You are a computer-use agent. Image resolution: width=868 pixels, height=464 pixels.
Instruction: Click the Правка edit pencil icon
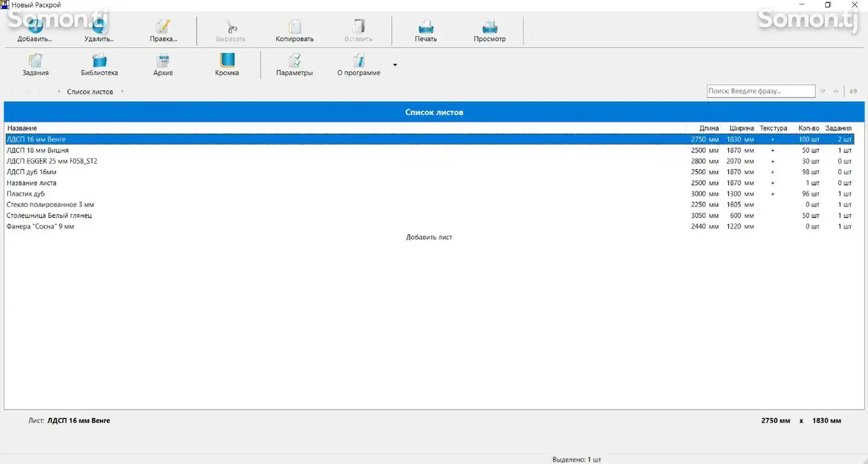163,27
